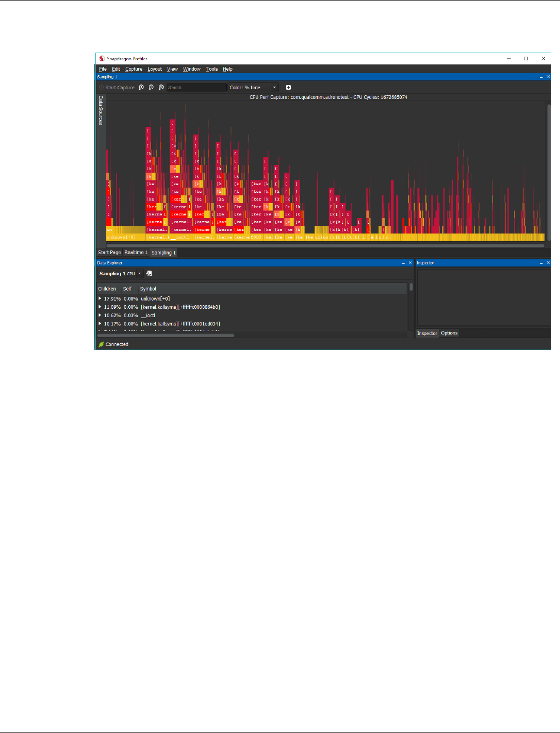Image resolution: width=560 pixels, height=733 pixels.
Task: Select the __ioctl symbol text
Action: click(148, 315)
